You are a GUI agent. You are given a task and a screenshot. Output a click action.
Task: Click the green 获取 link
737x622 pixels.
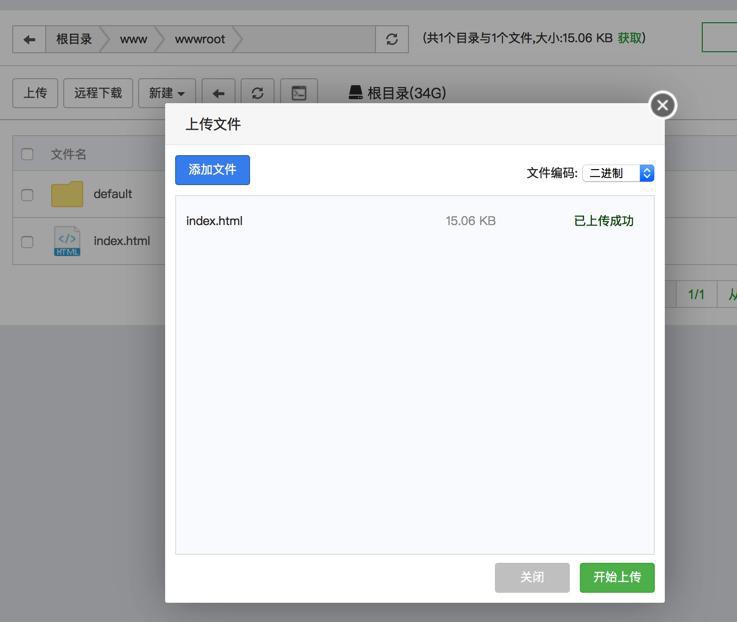629,38
